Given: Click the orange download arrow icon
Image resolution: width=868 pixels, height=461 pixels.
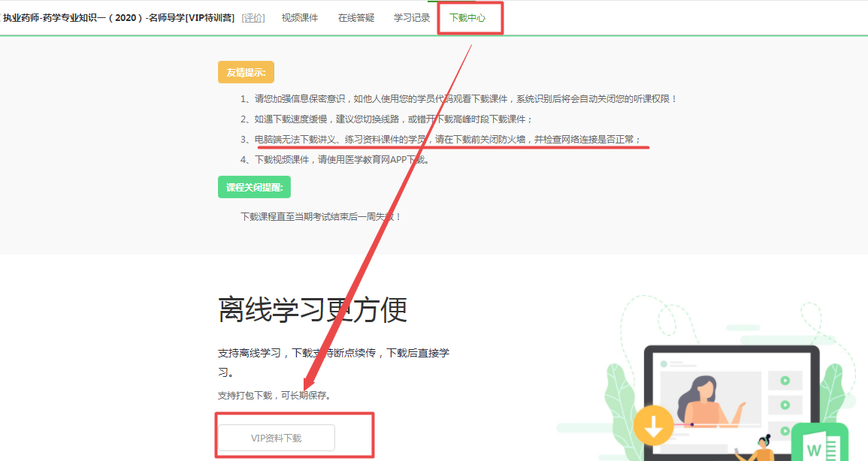Looking at the screenshot, I should click(653, 426).
